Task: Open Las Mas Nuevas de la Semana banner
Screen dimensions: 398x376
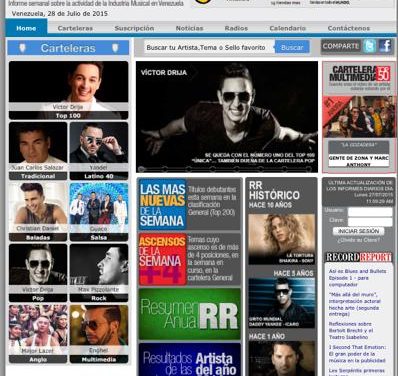Action: coord(189,204)
